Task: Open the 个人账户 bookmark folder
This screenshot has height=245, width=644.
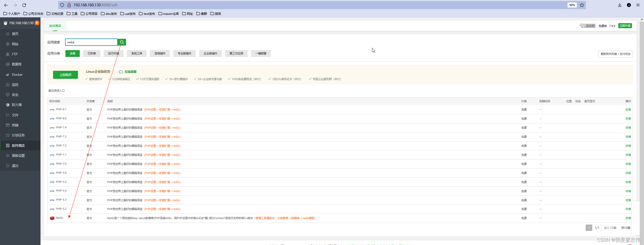Action: coord(12,14)
